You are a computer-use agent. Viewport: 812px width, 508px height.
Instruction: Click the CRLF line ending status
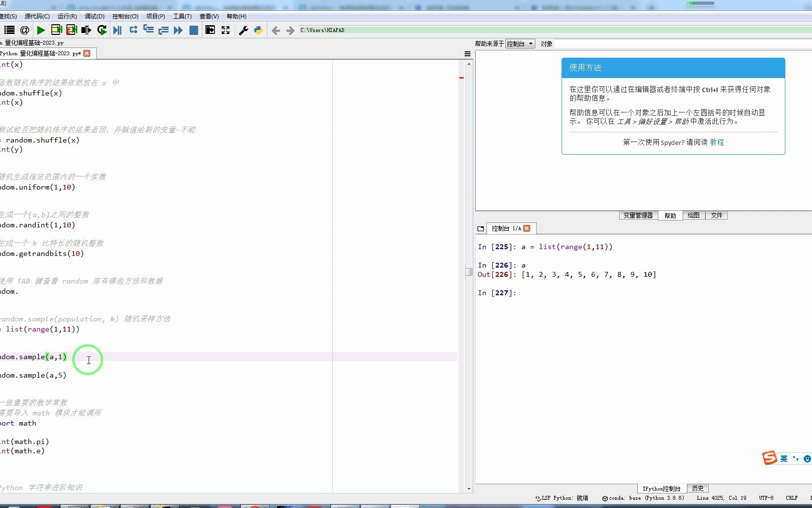[792, 498]
